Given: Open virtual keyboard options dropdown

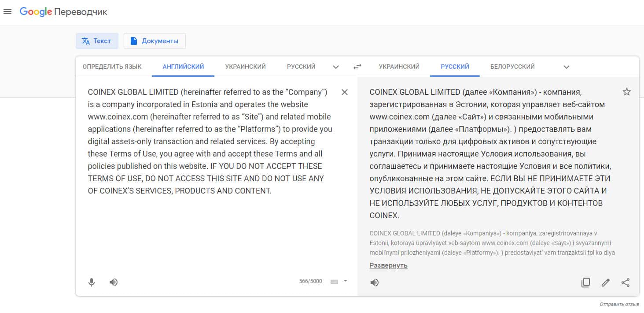Looking at the screenshot, I should point(346,281).
